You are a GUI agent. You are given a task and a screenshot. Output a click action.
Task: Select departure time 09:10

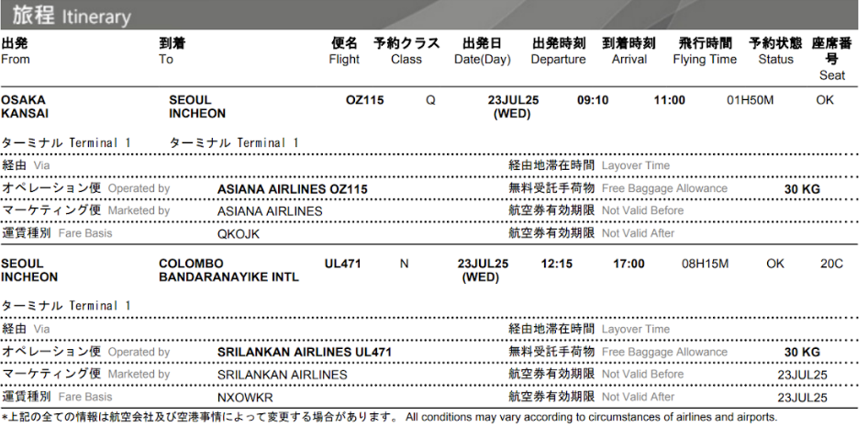(593, 100)
